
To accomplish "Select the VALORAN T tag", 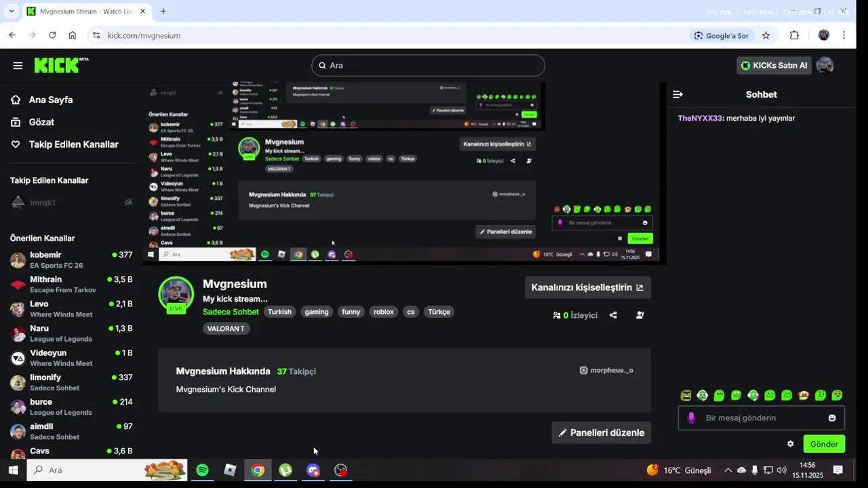I will (x=226, y=329).
